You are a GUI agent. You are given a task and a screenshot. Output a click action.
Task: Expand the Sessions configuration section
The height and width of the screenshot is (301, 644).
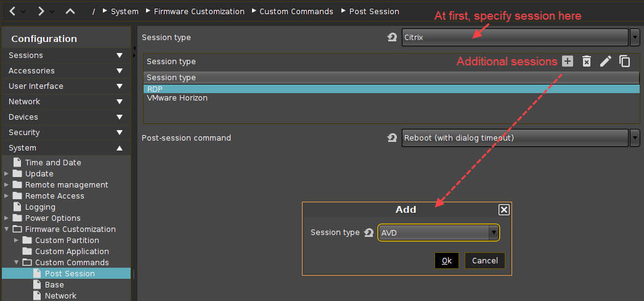(x=120, y=56)
